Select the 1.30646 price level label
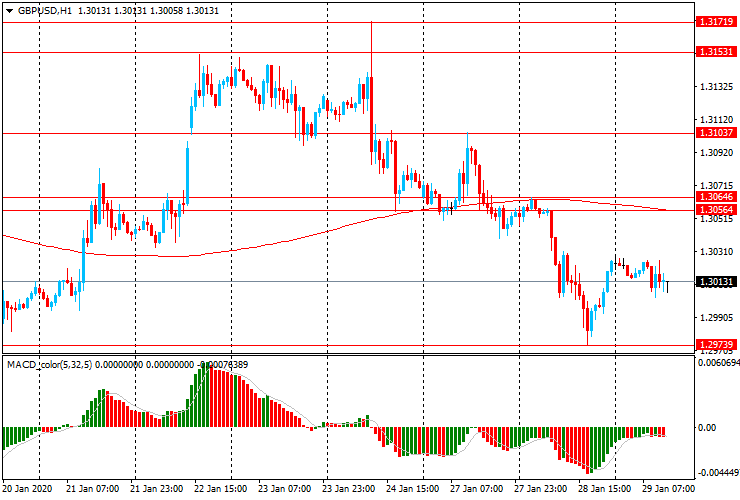The width and height of the screenshot is (740, 500). tap(716, 197)
